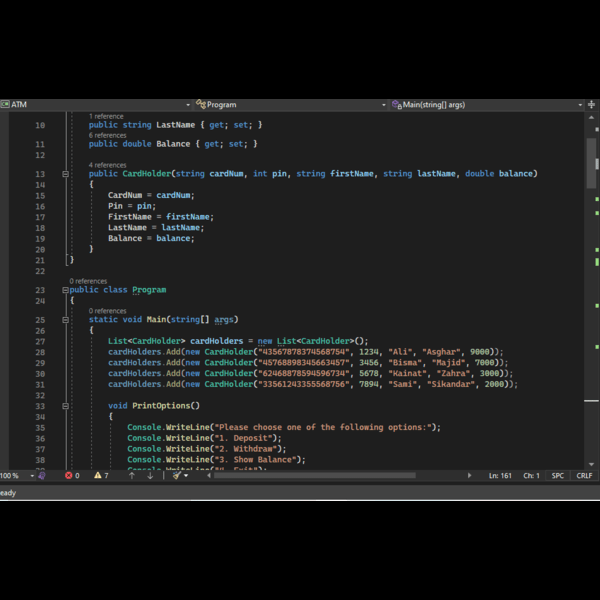Collapse the Program class at line 23
Screen dimensions: 600x600
click(65, 290)
